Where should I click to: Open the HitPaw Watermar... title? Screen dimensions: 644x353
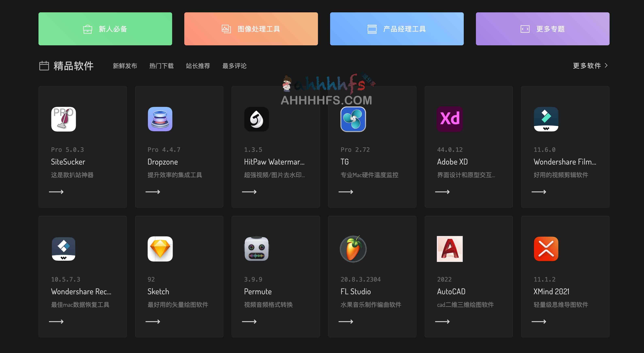point(274,162)
